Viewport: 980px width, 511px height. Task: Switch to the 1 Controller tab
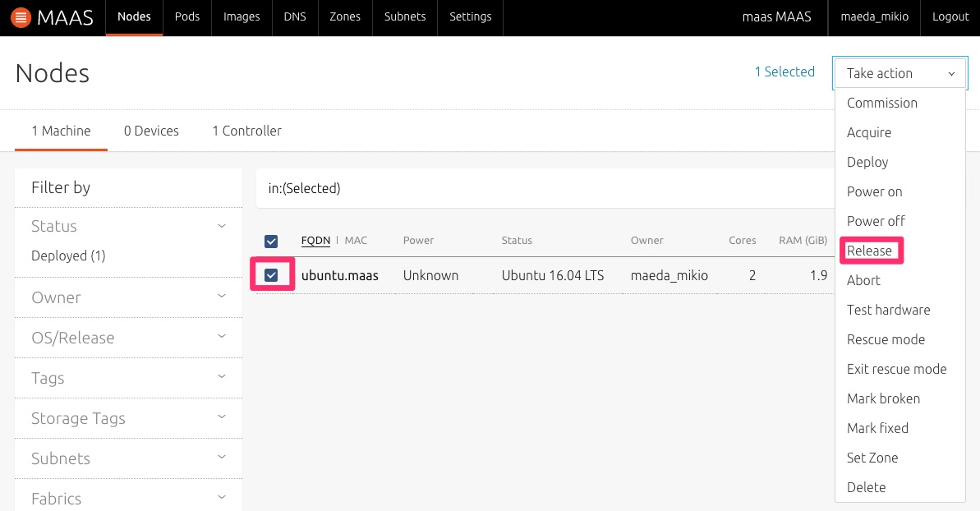(x=246, y=131)
